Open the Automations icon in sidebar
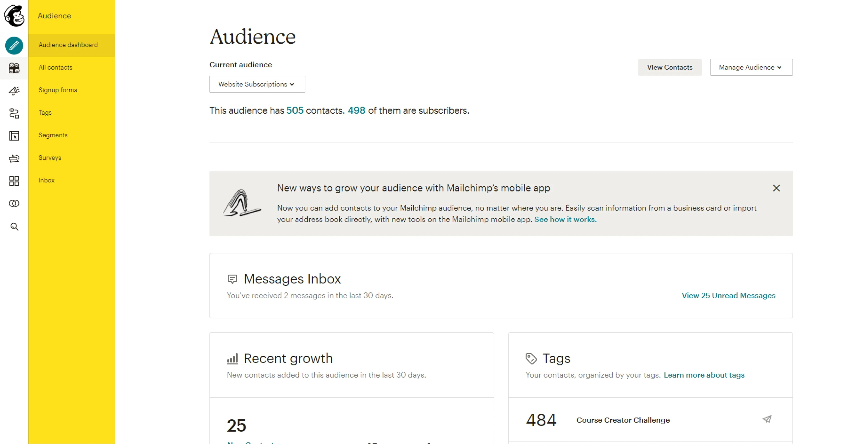This screenshot has height=444, width=868. pos(14,113)
